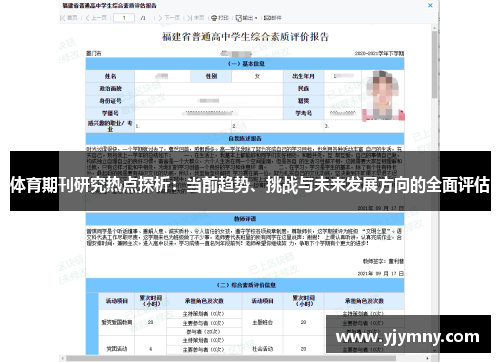Image resolution: width=500 pixels, height=362 pixels.
Task: Click the www.yjymny.com link
Action: click(408, 337)
